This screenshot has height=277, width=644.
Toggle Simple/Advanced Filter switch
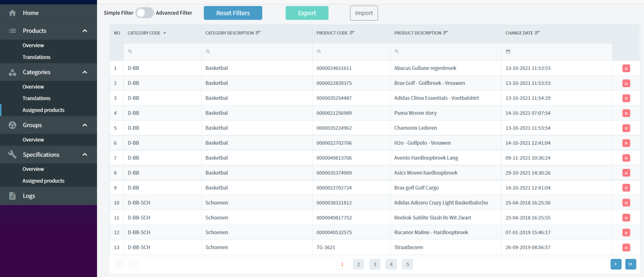(x=144, y=13)
